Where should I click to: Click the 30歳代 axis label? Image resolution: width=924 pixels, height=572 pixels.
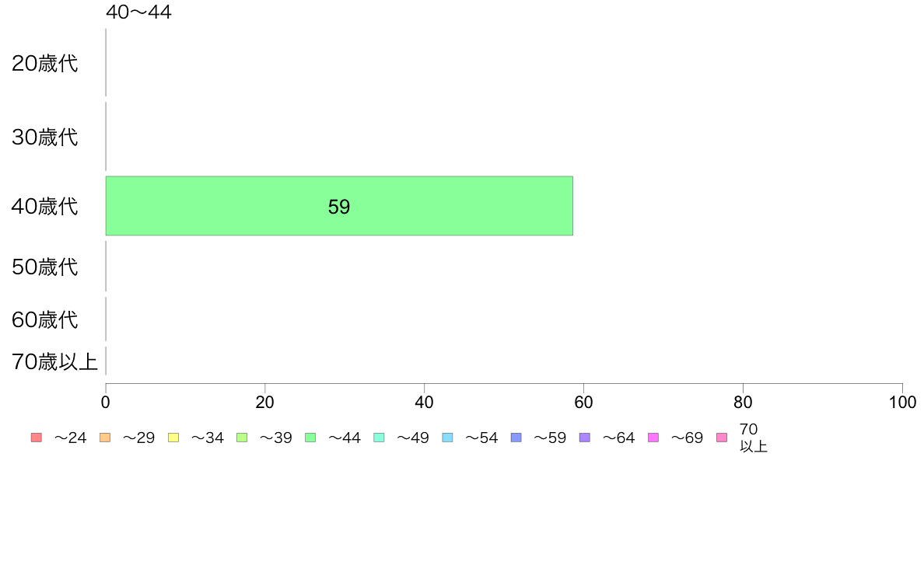coord(45,138)
